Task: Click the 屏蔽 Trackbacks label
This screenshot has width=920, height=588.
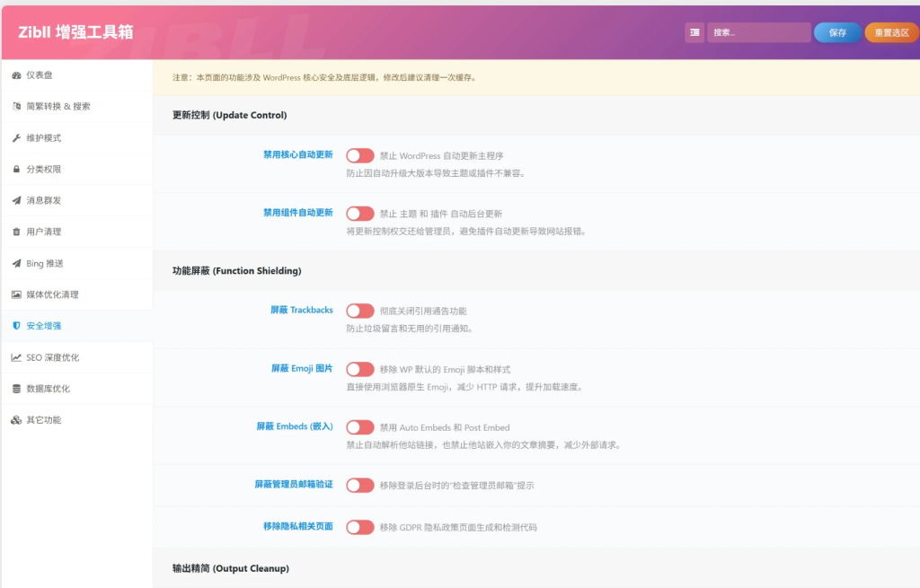Action: (302, 310)
